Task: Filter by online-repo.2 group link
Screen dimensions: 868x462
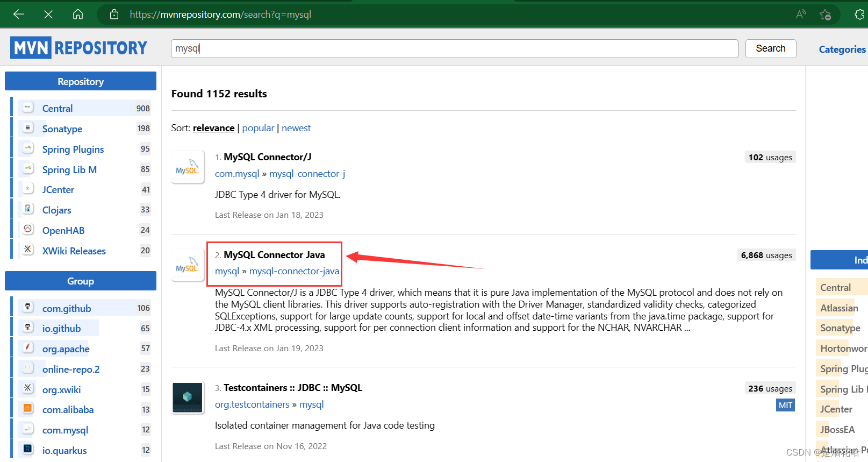Action: point(71,369)
